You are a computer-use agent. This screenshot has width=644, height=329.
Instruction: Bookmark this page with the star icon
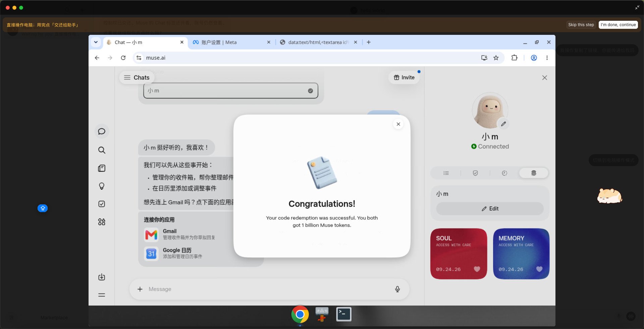click(x=496, y=58)
